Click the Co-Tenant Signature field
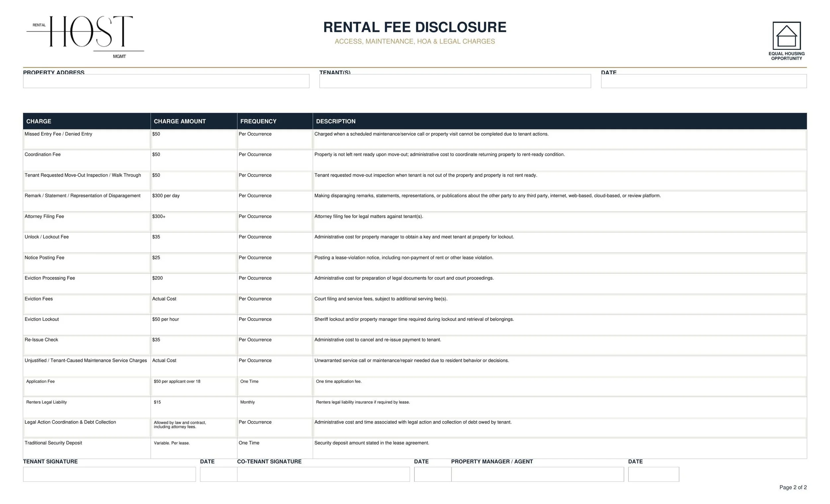Screen dimensions: 830x504 tap(323, 474)
